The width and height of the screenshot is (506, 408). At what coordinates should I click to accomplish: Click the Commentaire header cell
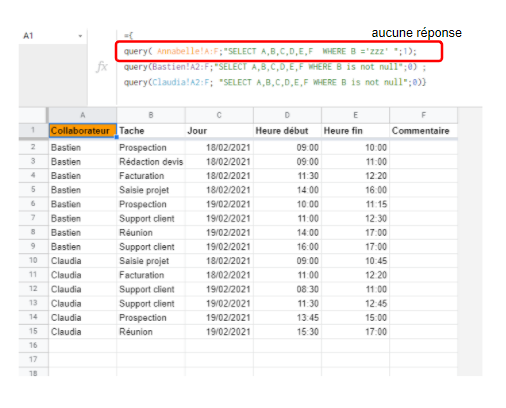coord(423,130)
